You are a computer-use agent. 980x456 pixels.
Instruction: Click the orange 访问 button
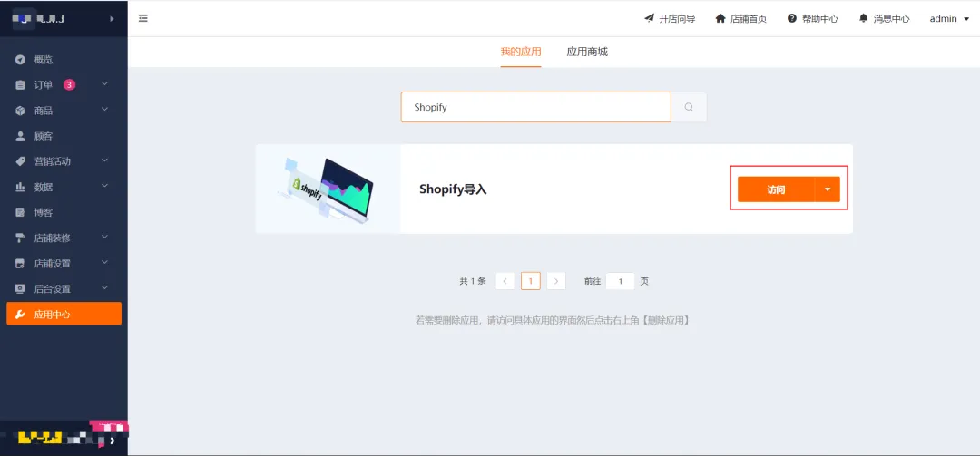pos(776,189)
